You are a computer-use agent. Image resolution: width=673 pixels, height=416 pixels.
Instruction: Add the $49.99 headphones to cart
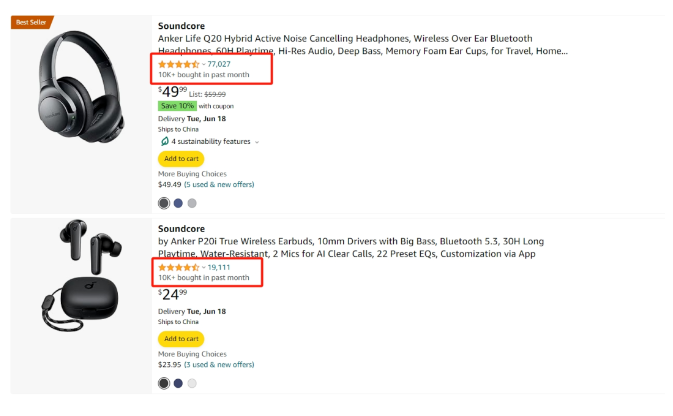tap(181, 159)
